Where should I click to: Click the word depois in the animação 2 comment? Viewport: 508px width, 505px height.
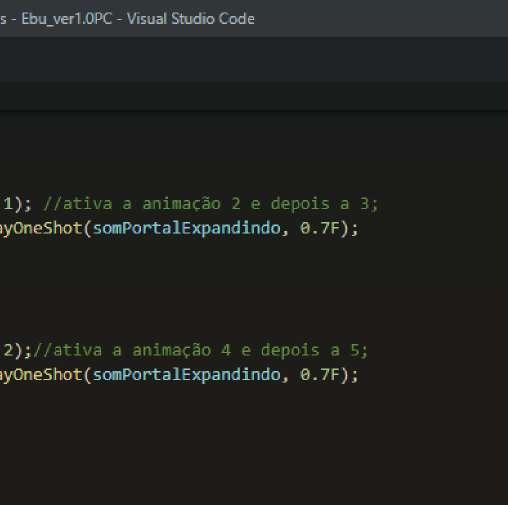pos(300,204)
